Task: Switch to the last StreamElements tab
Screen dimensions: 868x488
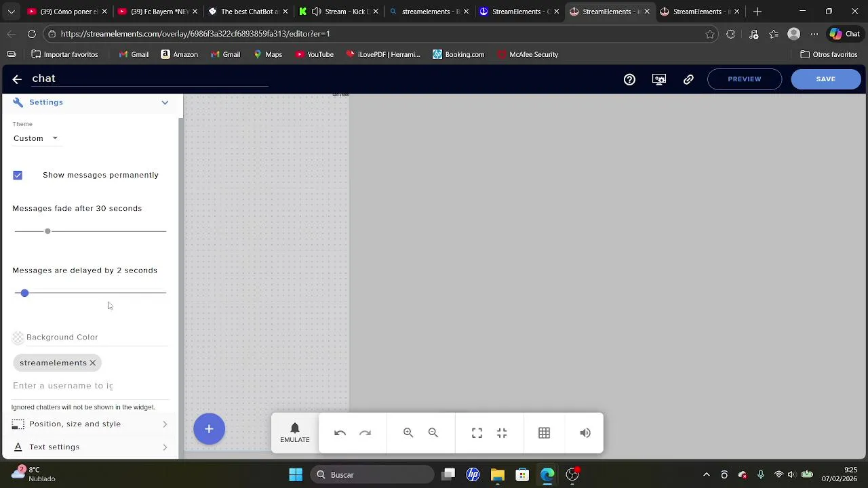Action: point(701,12)
